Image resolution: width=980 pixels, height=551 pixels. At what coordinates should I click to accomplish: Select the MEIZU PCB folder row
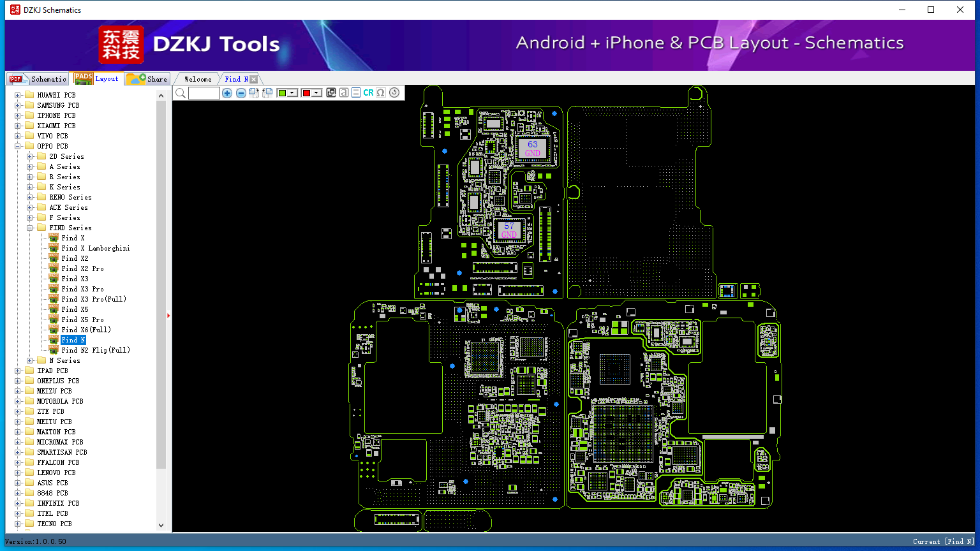(54, 391)
